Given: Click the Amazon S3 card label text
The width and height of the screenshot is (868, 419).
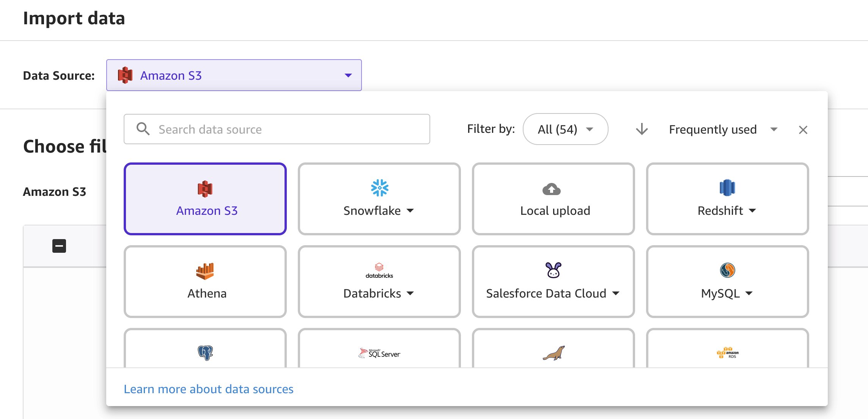Looking at the screenshot, I should tap(207, 211).
